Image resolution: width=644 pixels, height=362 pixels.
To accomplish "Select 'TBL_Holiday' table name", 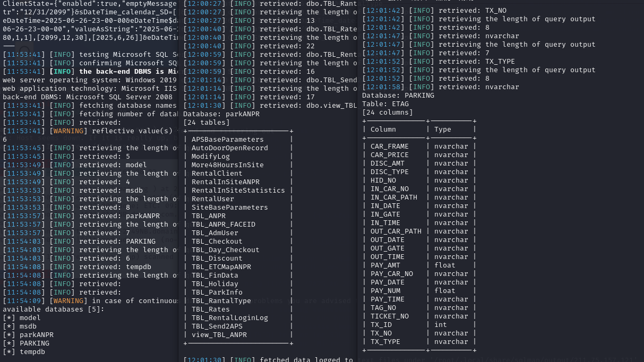I will point(215,284).
